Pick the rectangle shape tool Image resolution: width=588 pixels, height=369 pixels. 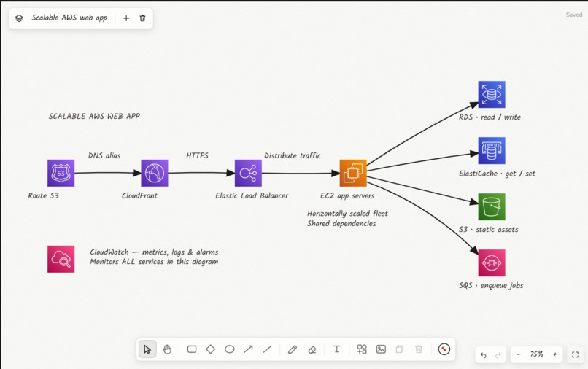pyautogui.click(x=192, y=349)
